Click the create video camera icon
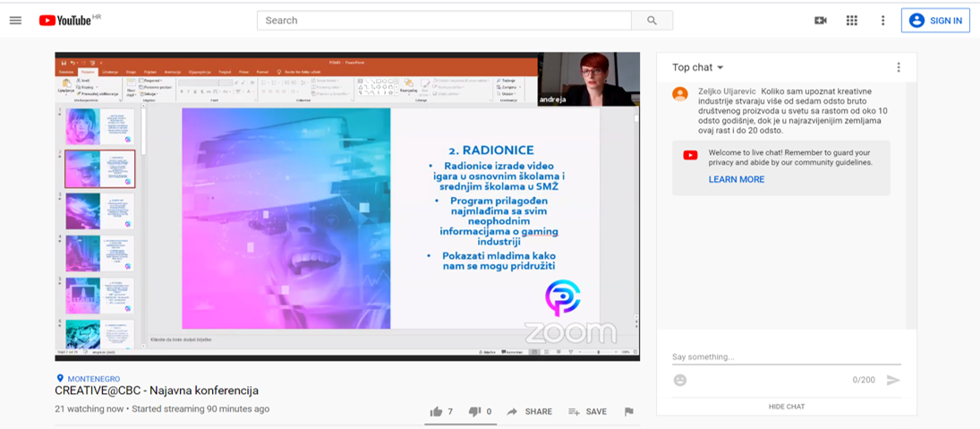 tap(820, 21)
